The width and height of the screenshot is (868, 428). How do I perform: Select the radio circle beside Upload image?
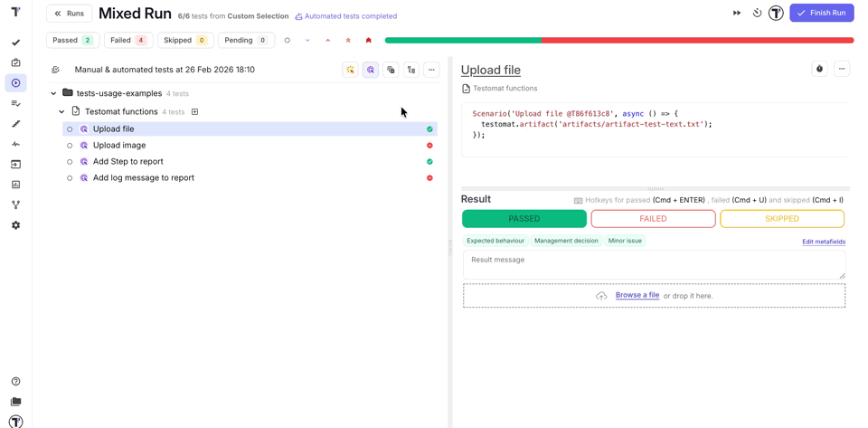click(70, 146)
